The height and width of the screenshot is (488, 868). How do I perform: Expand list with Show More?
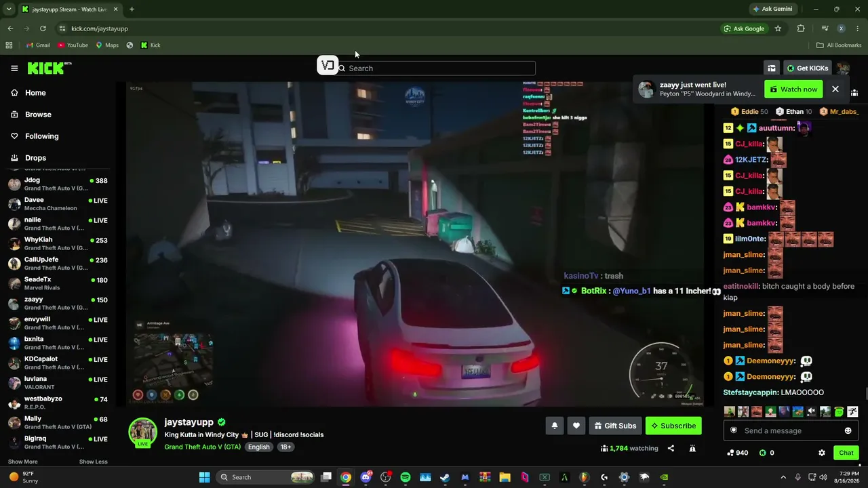[x=23, y=462]
